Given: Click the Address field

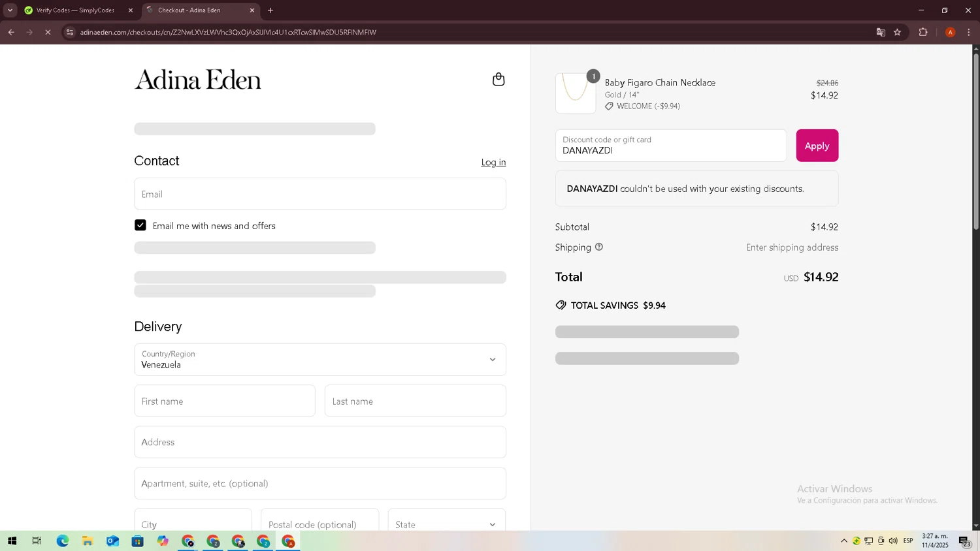Looking at the screenshot, I should tap(320, 442).
